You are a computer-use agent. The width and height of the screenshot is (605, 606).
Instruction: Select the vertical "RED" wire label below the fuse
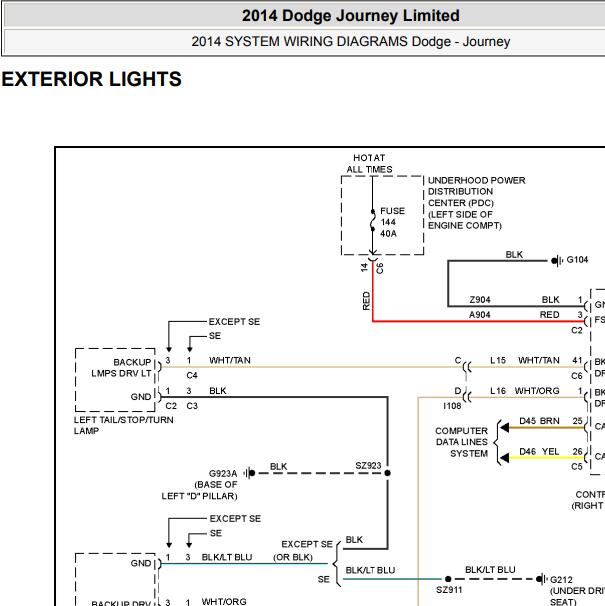[x=366, y=301]
